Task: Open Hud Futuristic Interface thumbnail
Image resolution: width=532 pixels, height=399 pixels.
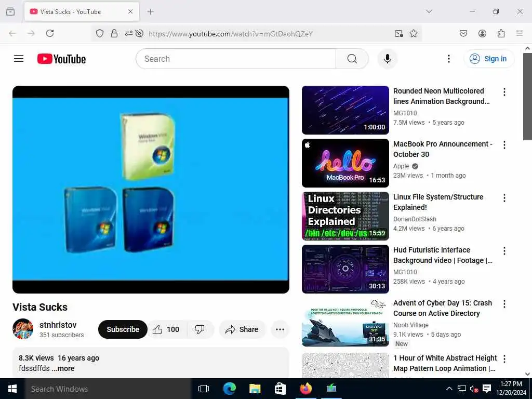Action: click(345, 269)
